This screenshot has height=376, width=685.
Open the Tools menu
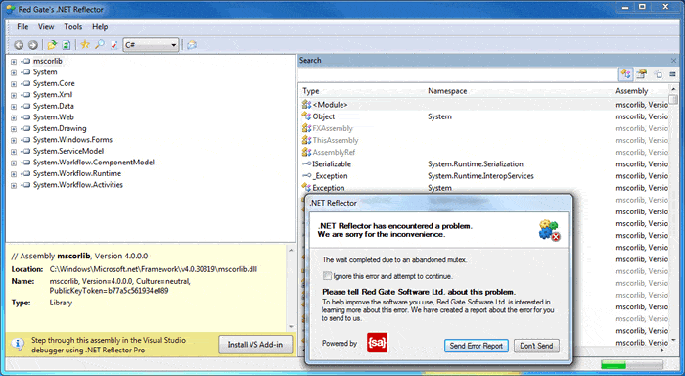click(x=73, y=27)
